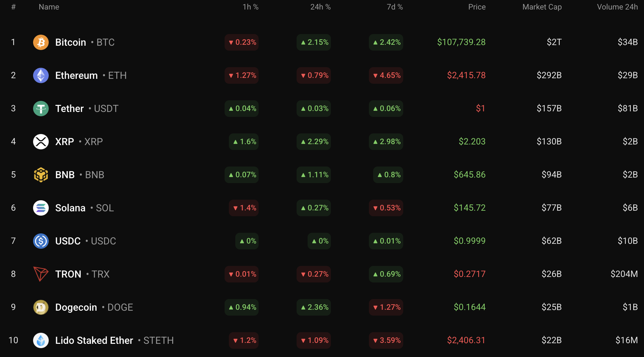This screenshot has width=644, height=357.
Task: Open the Bitcoin name link
Action: pyautogui.click(x=70, y=42)
